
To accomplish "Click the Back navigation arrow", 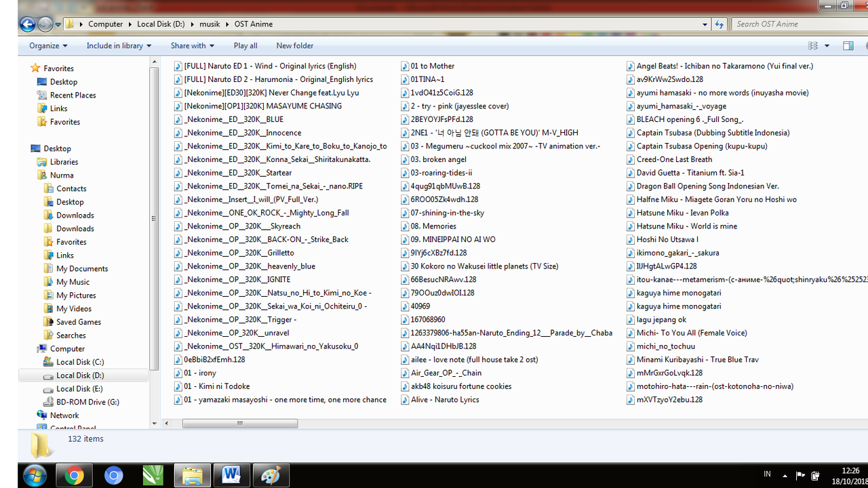I will [27, 24].
